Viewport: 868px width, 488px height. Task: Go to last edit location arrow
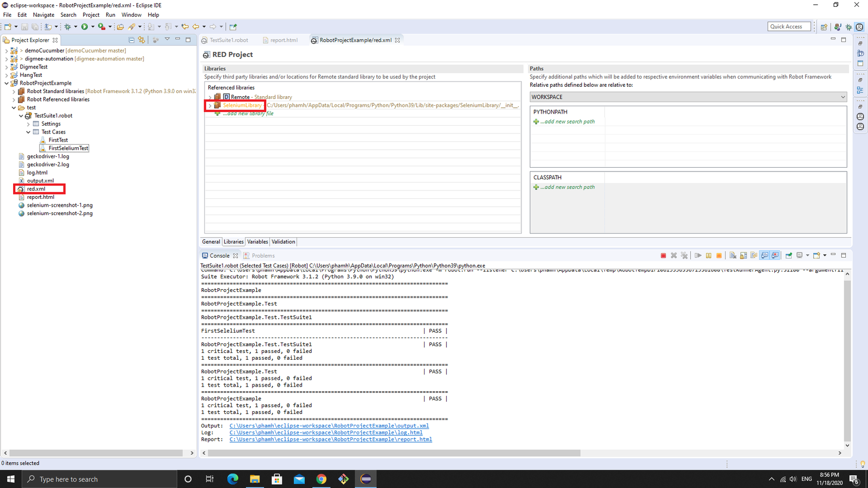click(x=185, y=27)
